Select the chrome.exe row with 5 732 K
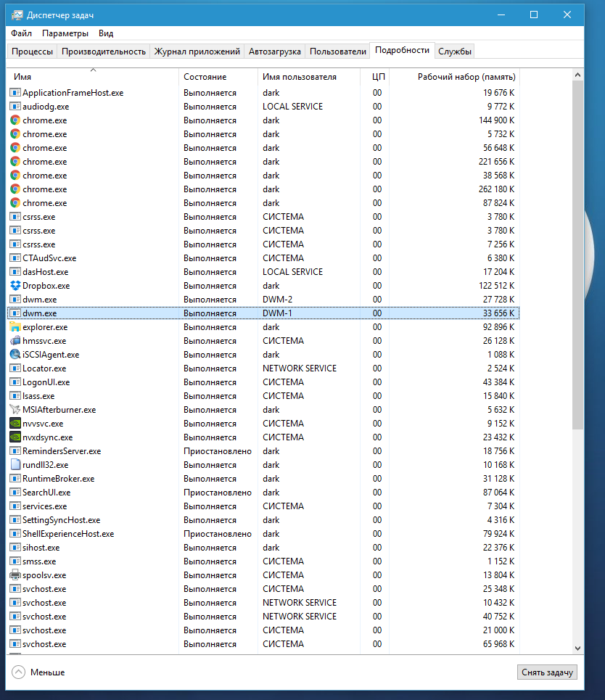This screenshot has width=605, height=700. [263, 134]
